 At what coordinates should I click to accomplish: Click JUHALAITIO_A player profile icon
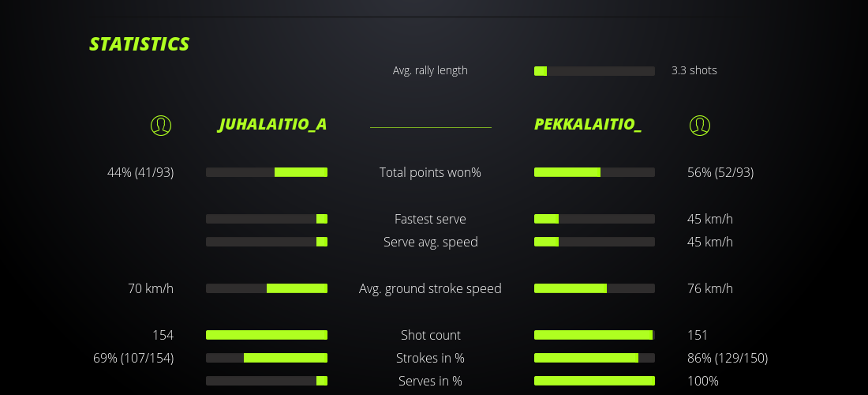click(x=161, y=125)
